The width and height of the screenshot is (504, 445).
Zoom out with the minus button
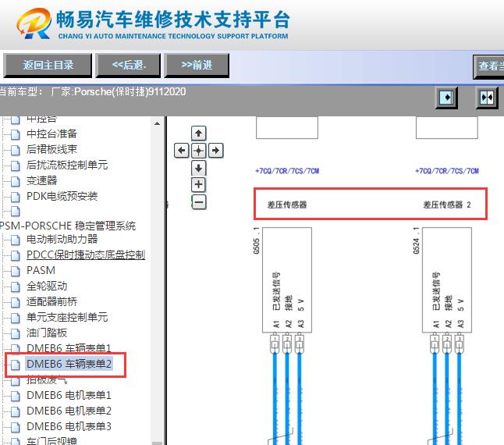coord(199,202)
